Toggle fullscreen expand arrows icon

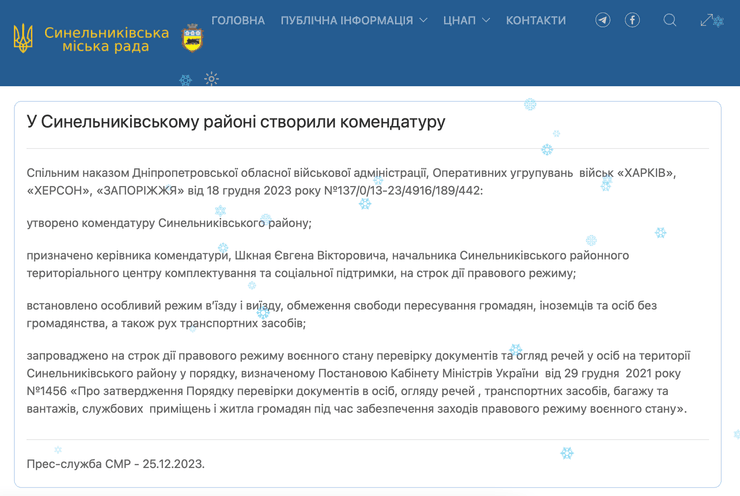pyautogui.click(x=706, y=20)
